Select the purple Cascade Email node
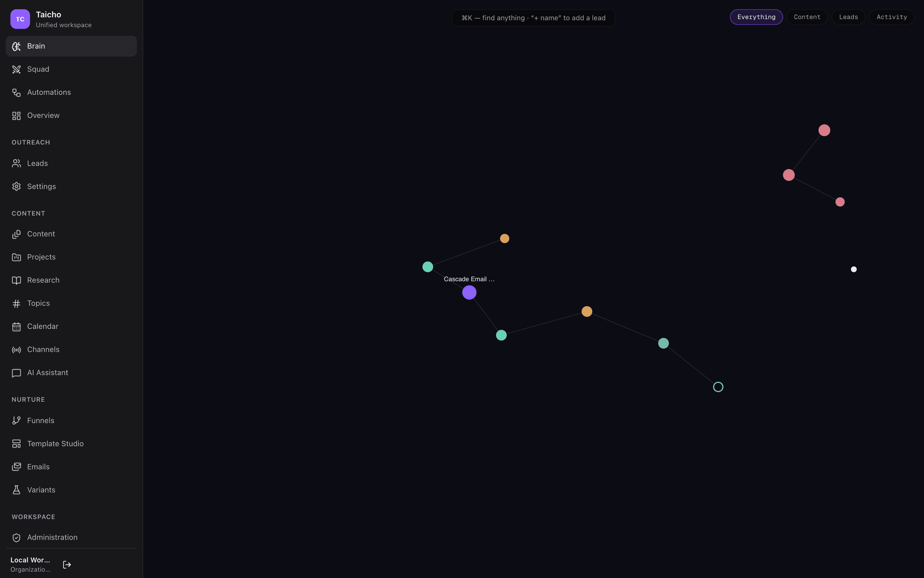The height and width of the screenshot is (578, 924). tap(469, 292)
